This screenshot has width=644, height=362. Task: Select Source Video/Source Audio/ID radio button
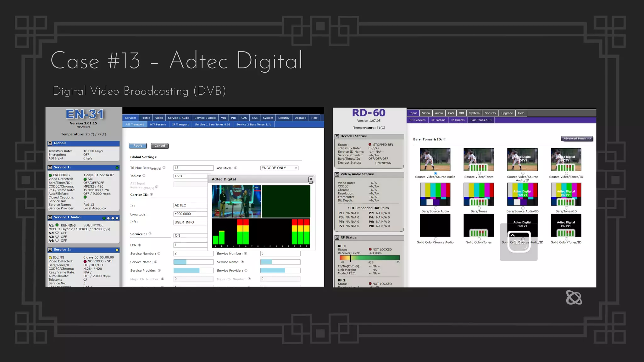[x=523, y=173]
